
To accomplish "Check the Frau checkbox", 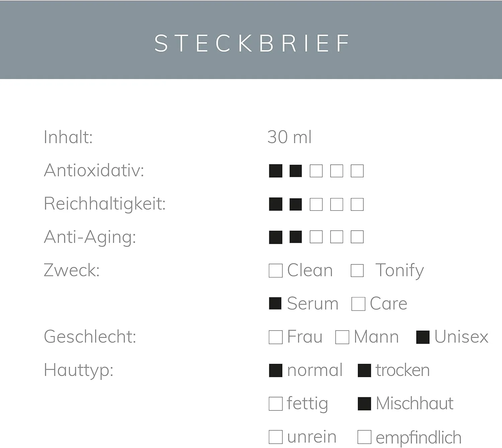I will (275, 337).
